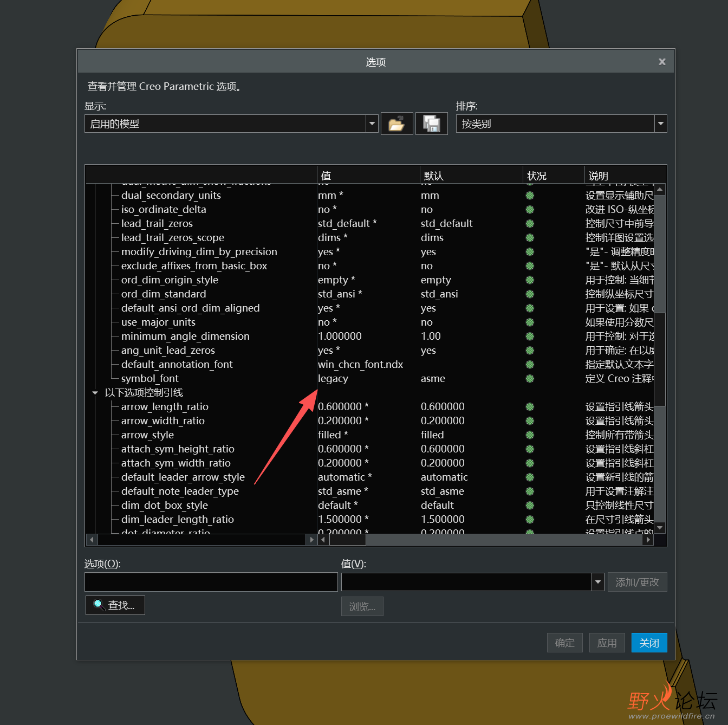This screenshot has height=725, width=728.
Task: Select the lead_trail_zeros_scope option
Action: 173,238
